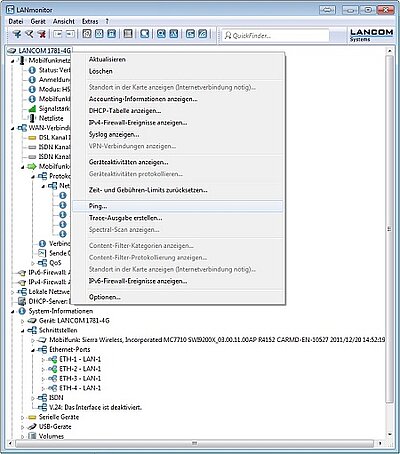Image resolution: width=400 pixels, height=454 pixels.
Task: Click the ETH-4 port icon
Action: 53,388
